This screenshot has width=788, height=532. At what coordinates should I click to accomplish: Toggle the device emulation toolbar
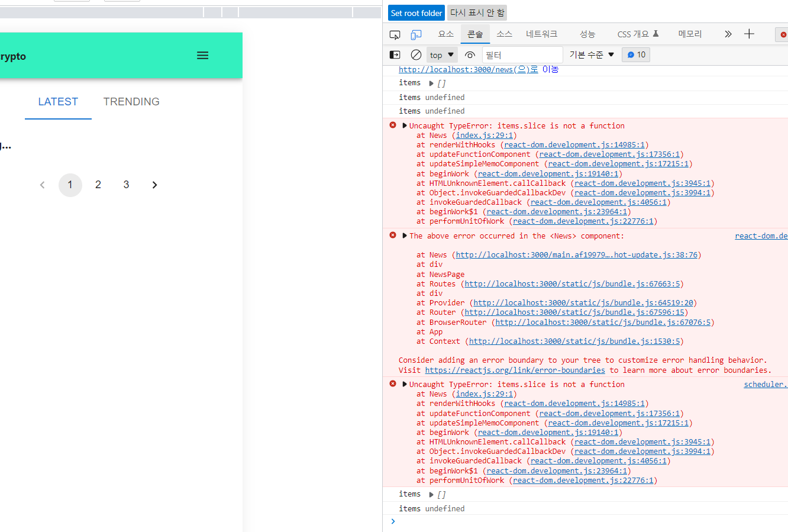(x=416, y=34)
